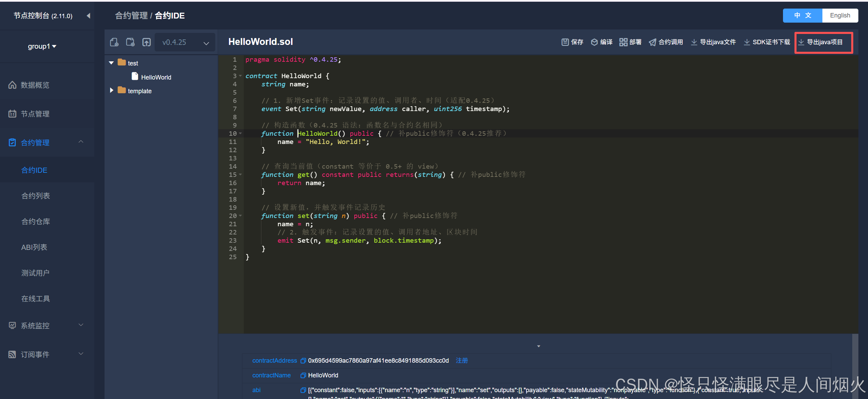
Task: Select the HelloWorld file in tree
Action: coord(156,77)
